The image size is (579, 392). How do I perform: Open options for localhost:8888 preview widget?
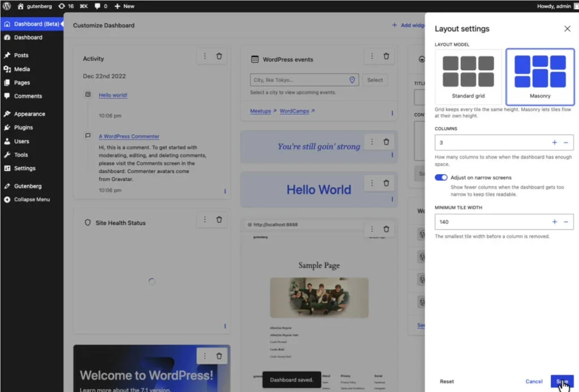pos(372,229)
